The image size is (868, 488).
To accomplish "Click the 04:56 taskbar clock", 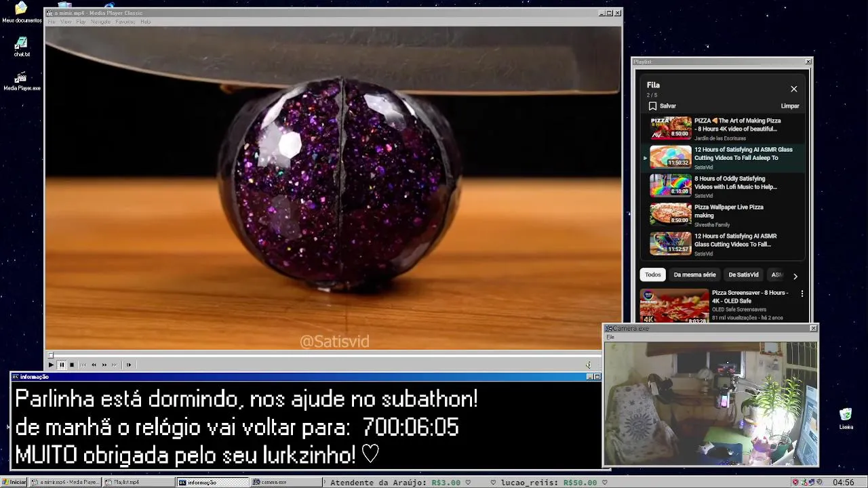I will pyautogui.click(x=843, y=482).
